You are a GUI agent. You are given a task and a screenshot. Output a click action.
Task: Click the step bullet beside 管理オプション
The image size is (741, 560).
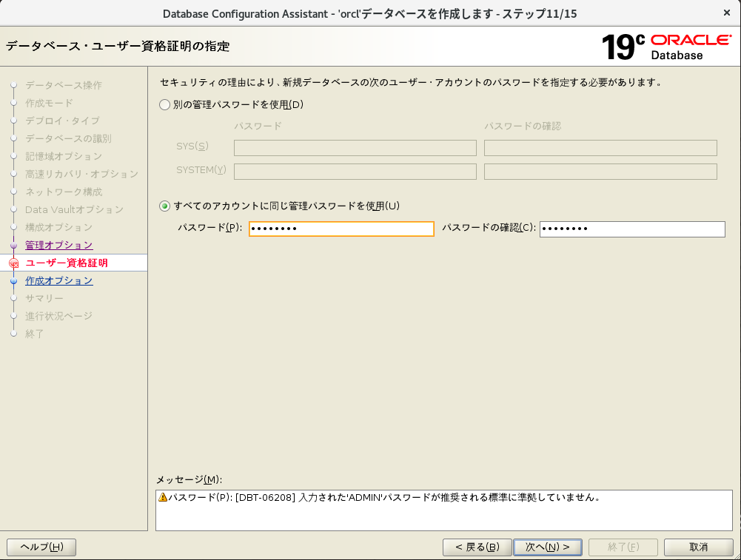pos(13,246)
